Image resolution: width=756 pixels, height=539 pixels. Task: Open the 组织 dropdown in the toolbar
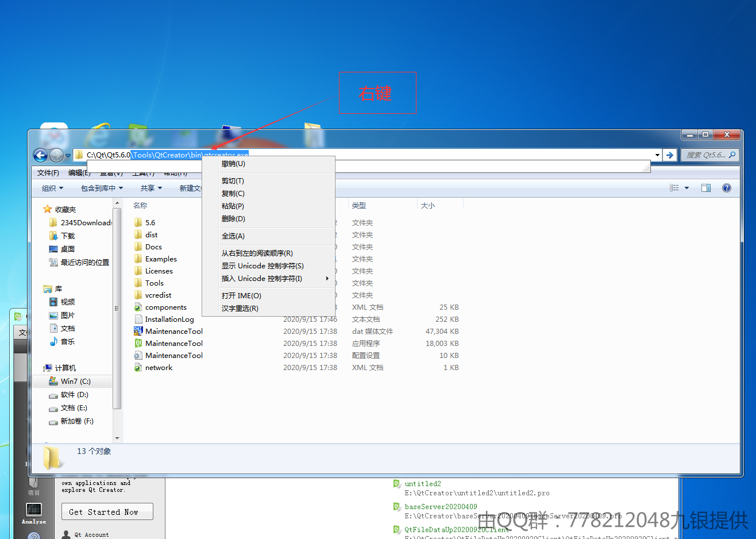(x=52, y=188)
